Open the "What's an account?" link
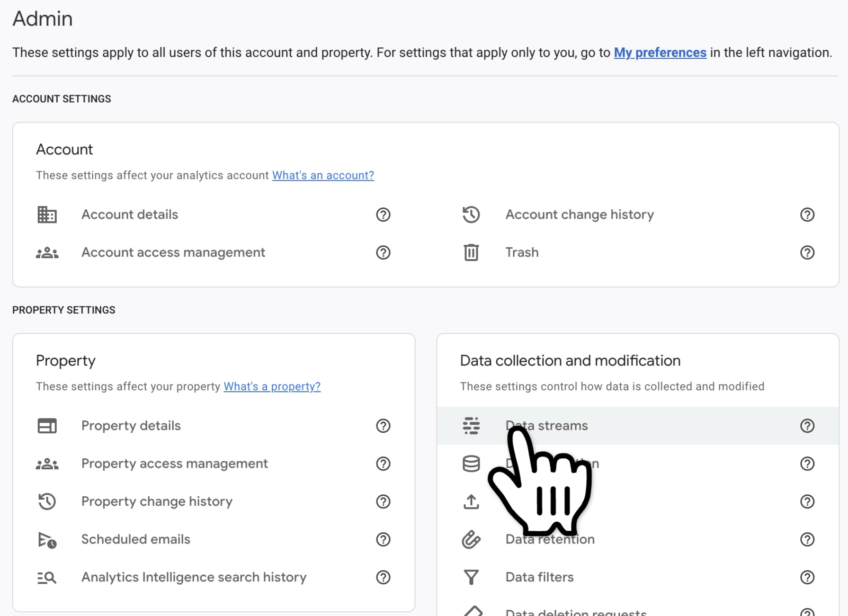This screenshot has height=616, width=848. pyautogui.click(x=323, y=175)
